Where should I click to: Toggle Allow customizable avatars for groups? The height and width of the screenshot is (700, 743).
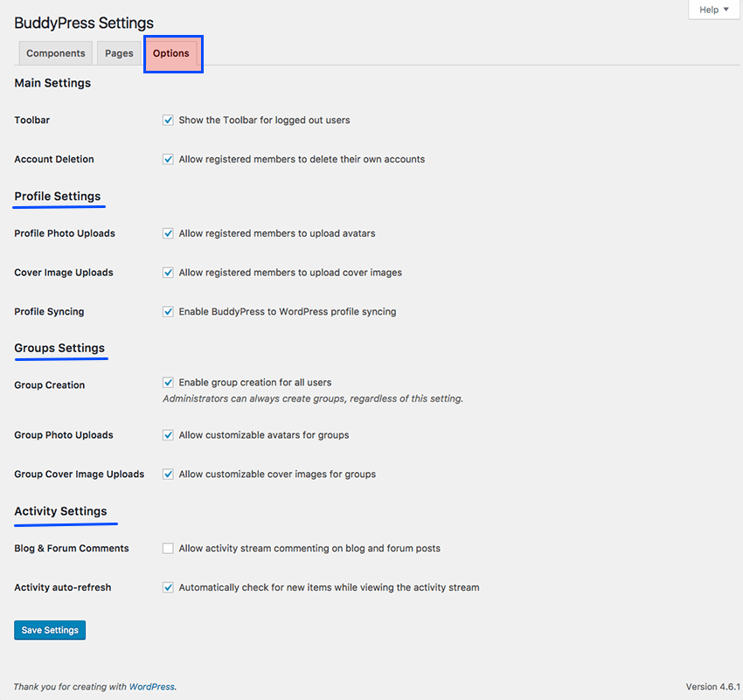tap(168, 435)
